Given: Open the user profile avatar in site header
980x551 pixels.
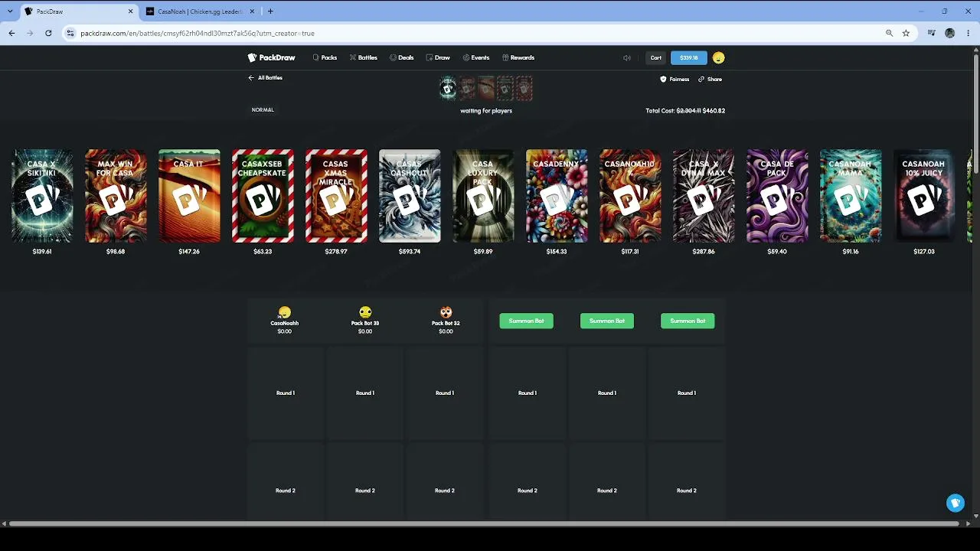Looking at the screenshot, I should [x=718, y=57].
